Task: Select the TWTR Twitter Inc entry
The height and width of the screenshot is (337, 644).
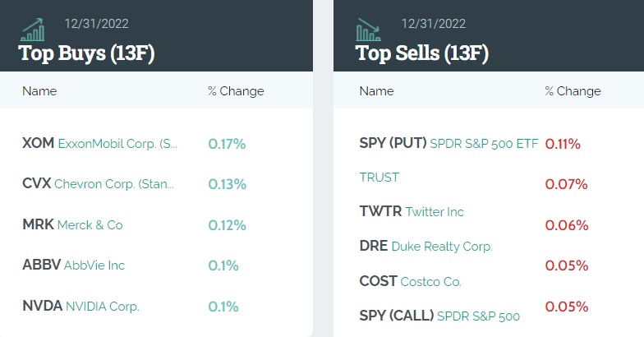Action: tap(412, 211)
